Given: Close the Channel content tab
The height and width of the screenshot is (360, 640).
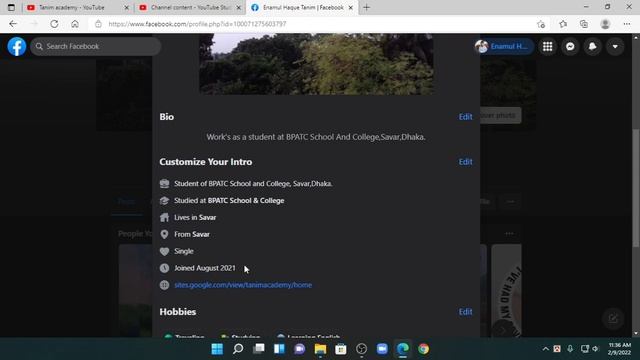Looking at the screenshot, I should 238,7.
